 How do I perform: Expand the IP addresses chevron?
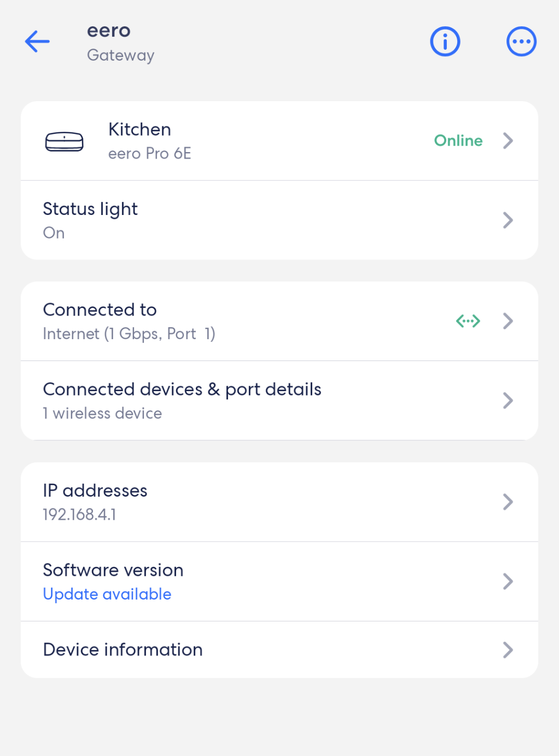(508, 502)
